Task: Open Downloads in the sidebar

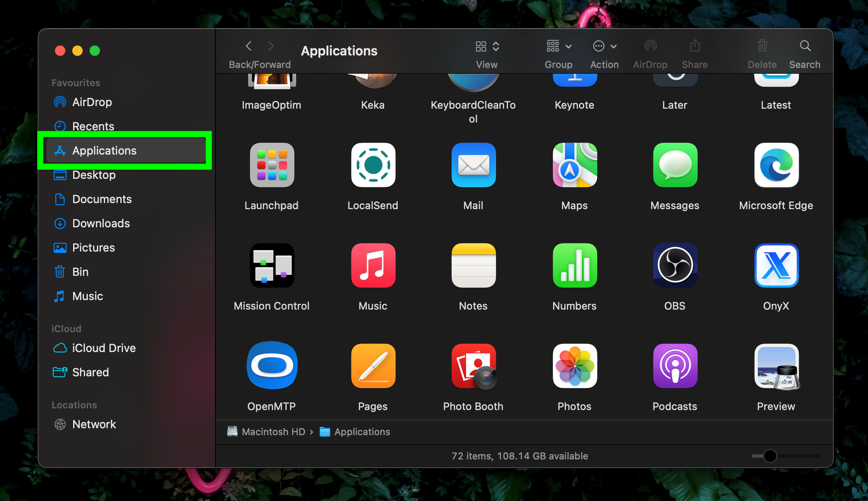Action: (x=126, y=223)
